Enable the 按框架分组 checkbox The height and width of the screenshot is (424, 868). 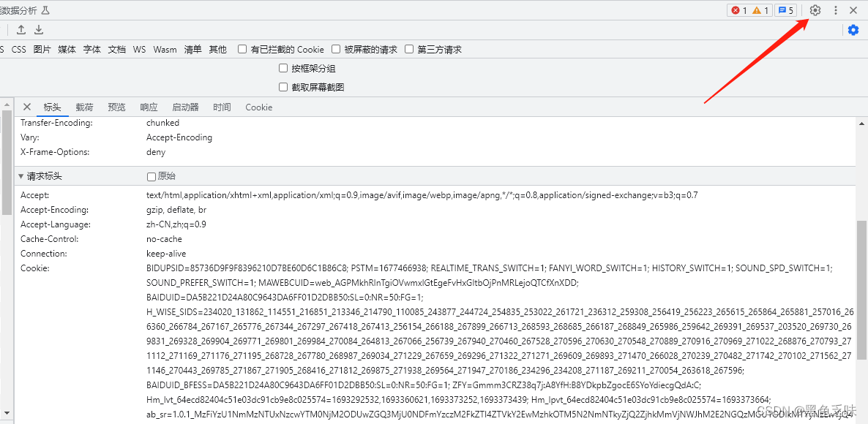coord(283,67)
